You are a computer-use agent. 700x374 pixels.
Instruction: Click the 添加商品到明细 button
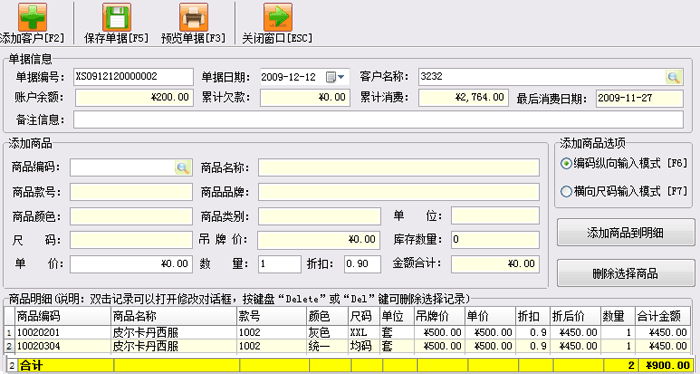click(x=625, y=233)
